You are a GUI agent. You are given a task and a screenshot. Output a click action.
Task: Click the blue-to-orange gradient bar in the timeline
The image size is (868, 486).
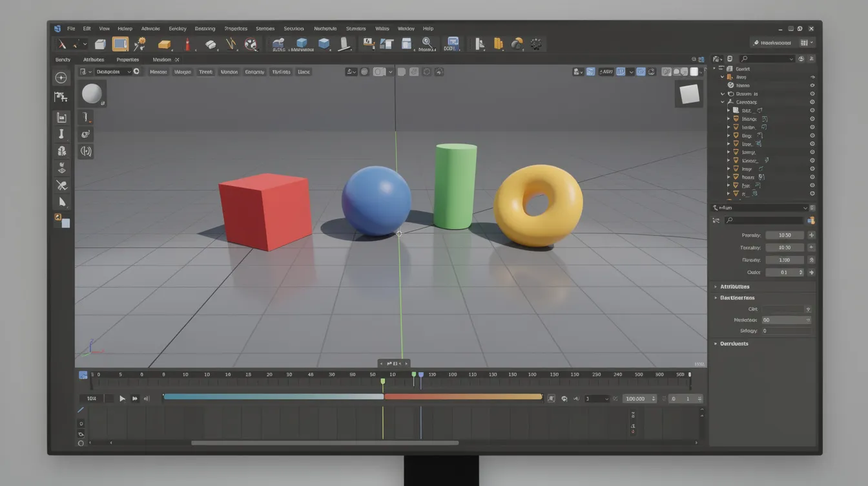point(352,398)
